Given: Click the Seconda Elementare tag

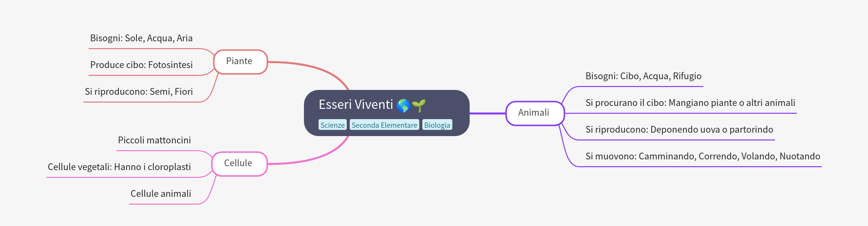Looking at the screenshot, I should pyautogui.click(x=384, y=125).
